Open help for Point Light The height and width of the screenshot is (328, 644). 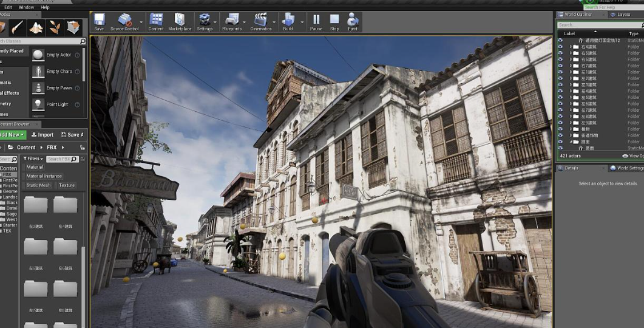click(x=77, y=104)
